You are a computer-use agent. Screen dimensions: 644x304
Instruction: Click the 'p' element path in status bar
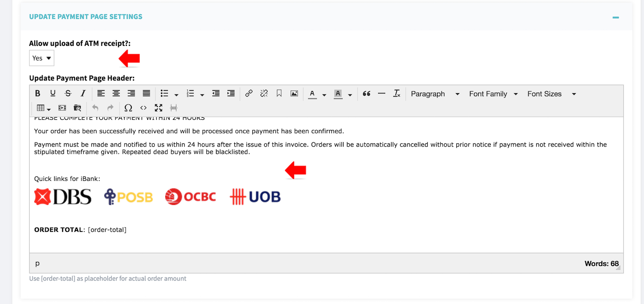tap(37, 263)
